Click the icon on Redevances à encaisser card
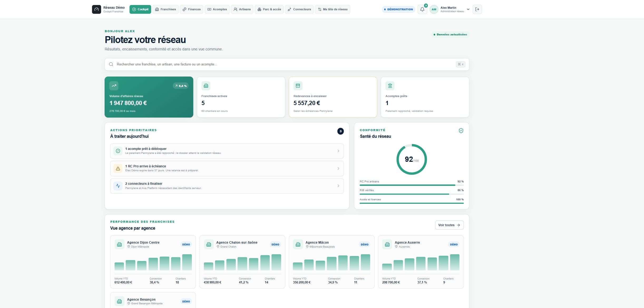This screenshot has height=308, width=644. click(298, 86)
